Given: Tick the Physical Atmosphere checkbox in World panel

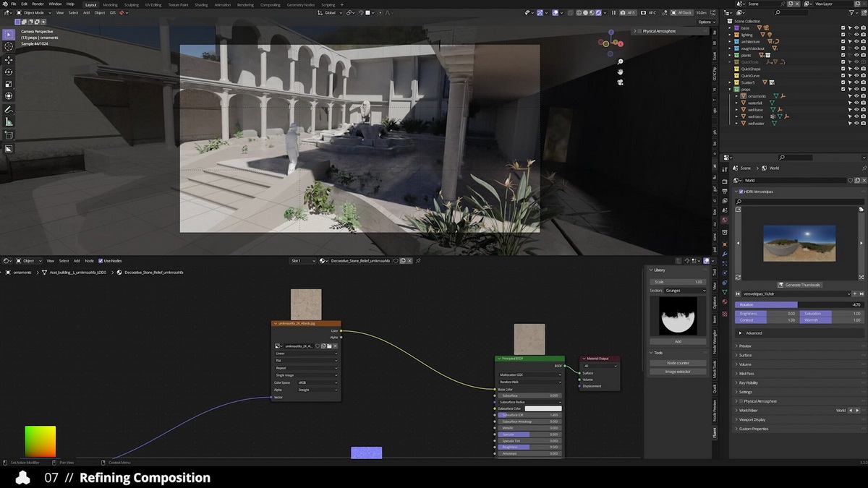Looking at the screenshot, I should (740, 401).
